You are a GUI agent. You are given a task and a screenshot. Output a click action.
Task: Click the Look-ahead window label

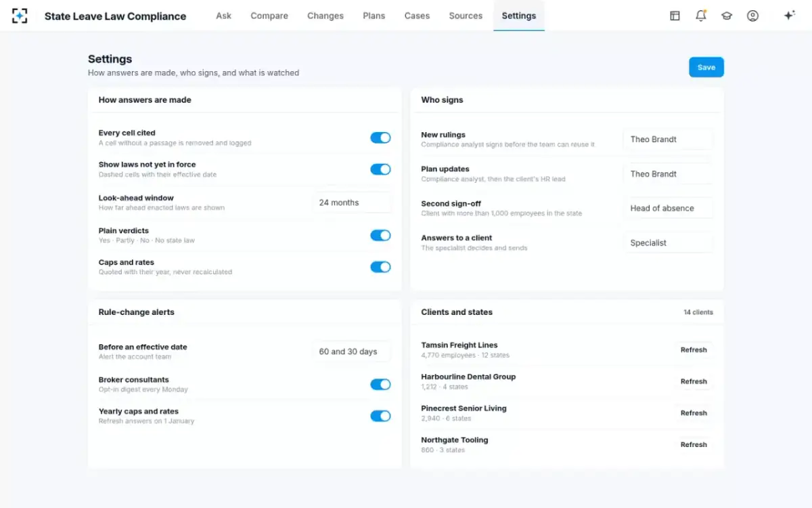coord(136,198)
